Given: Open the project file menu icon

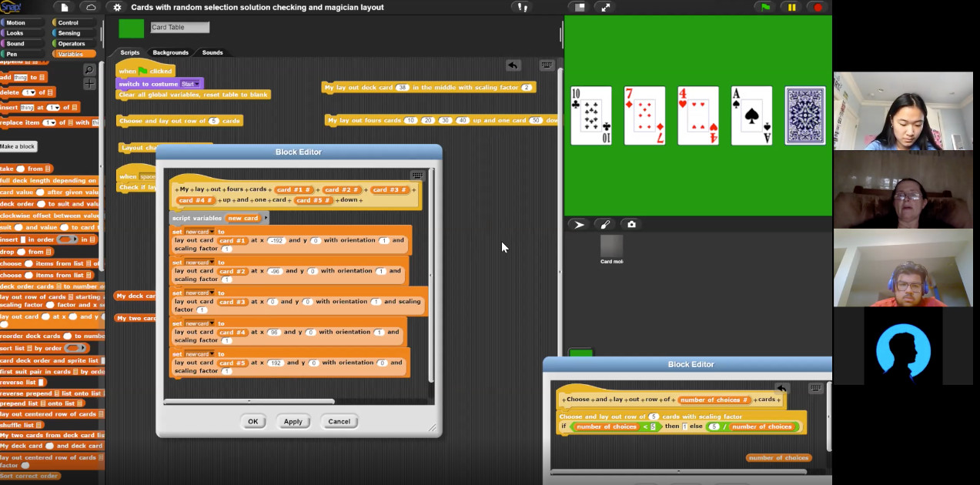Looking at the screenshot, I should [65, 7].
